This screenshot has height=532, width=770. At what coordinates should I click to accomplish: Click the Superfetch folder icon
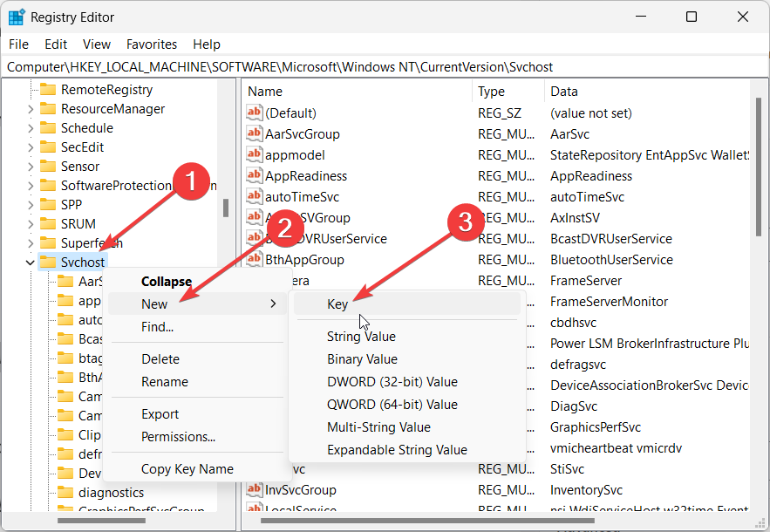(x=48, y=242)
